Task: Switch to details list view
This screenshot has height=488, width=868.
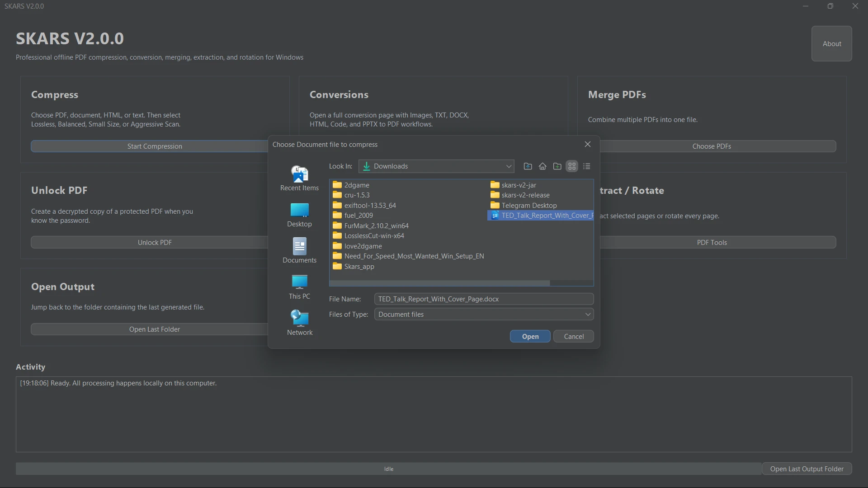Action: pyautogui.click(x=587, y=166)
